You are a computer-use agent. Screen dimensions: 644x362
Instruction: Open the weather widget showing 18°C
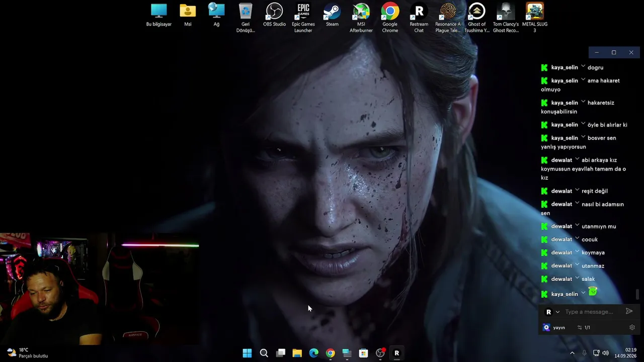(28, 353)
